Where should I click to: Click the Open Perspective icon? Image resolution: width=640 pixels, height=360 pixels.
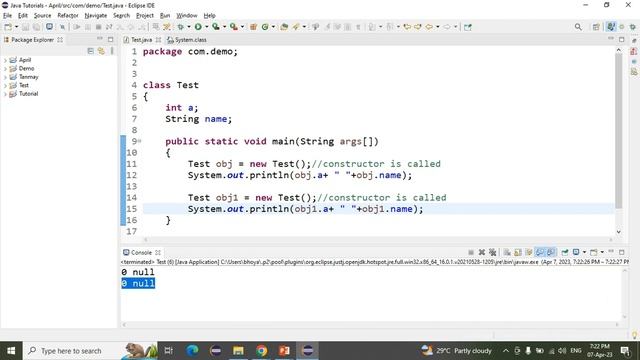click(596, 27)
